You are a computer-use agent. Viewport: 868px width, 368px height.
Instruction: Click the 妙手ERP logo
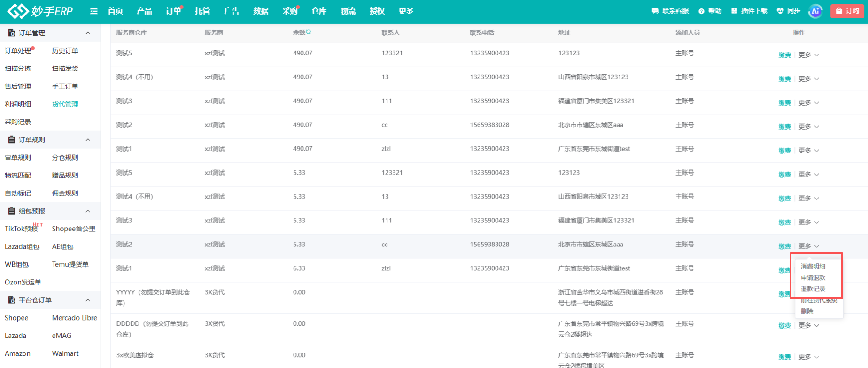(x=40, y=11)
